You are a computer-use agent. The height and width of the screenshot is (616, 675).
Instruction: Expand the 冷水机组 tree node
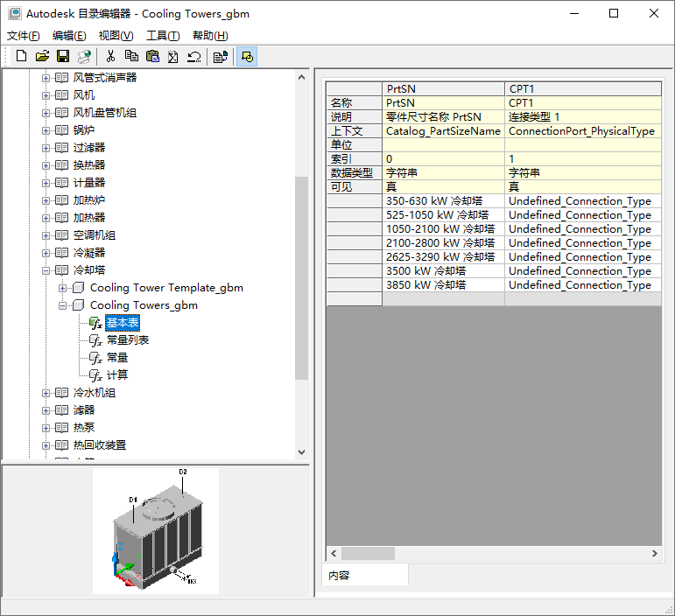pyautogui.click(x=46, y=393)
